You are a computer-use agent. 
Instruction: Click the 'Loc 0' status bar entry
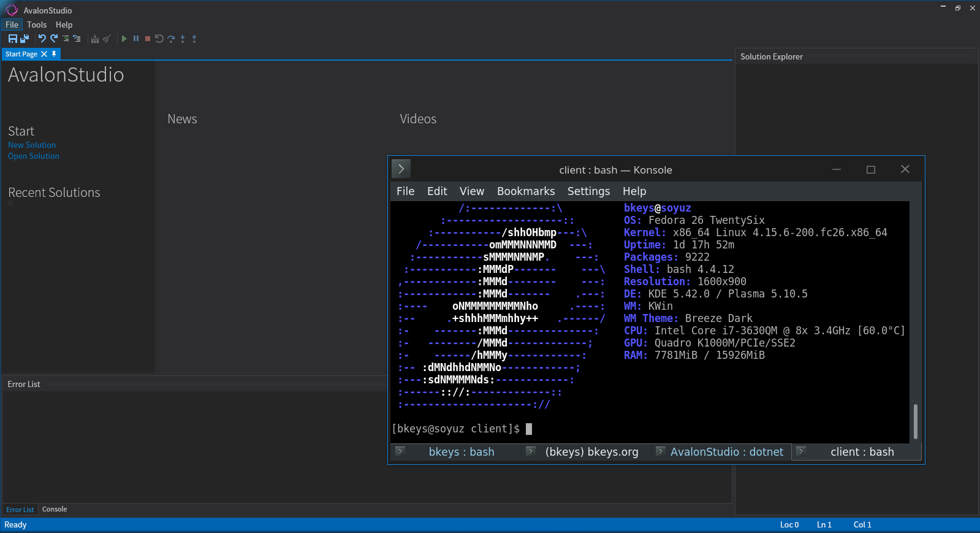click(789, 525)
